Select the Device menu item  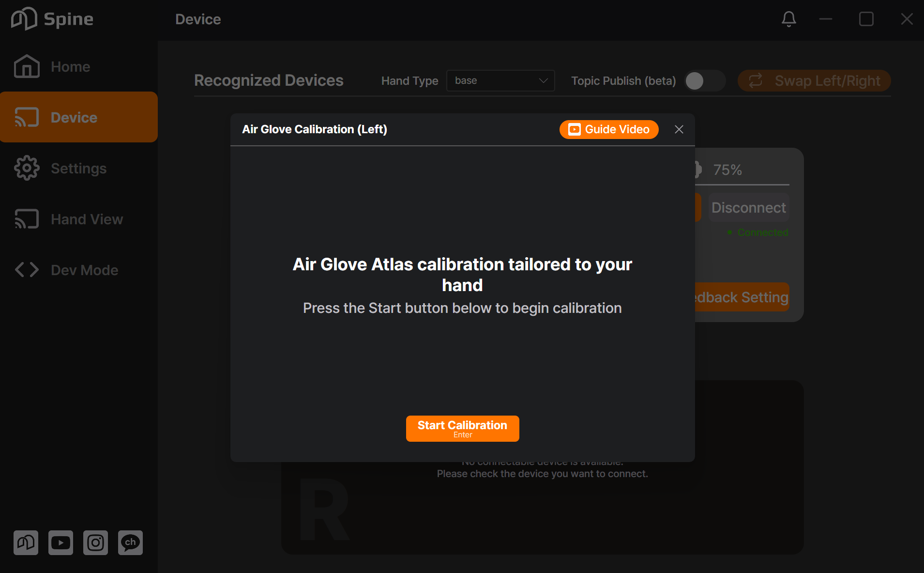pos(79,117)
